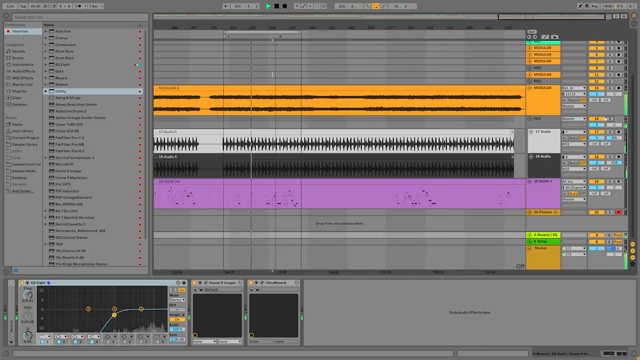This screenshot has height=360, width=640.
Task: Open the Key Map Mode switch
Action: coord(595,6)
